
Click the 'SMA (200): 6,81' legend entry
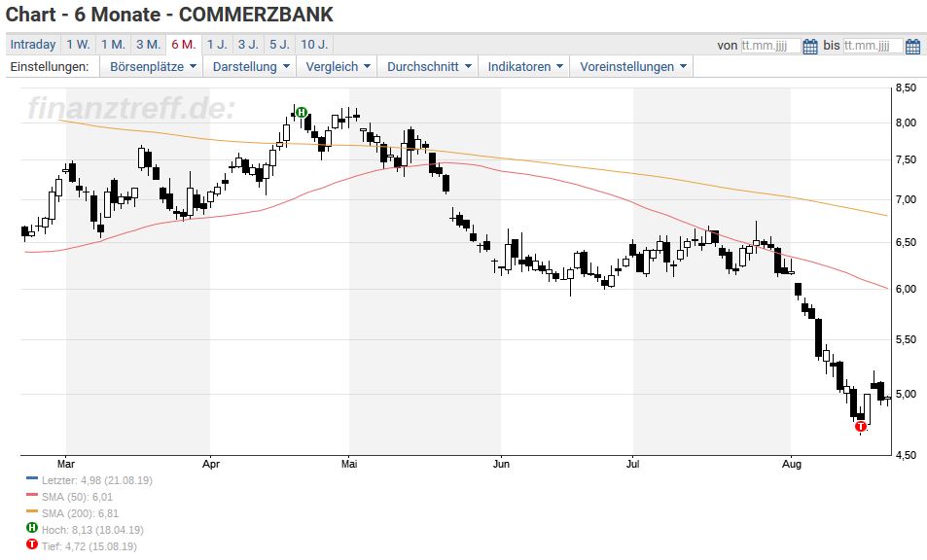click(80, 513)
